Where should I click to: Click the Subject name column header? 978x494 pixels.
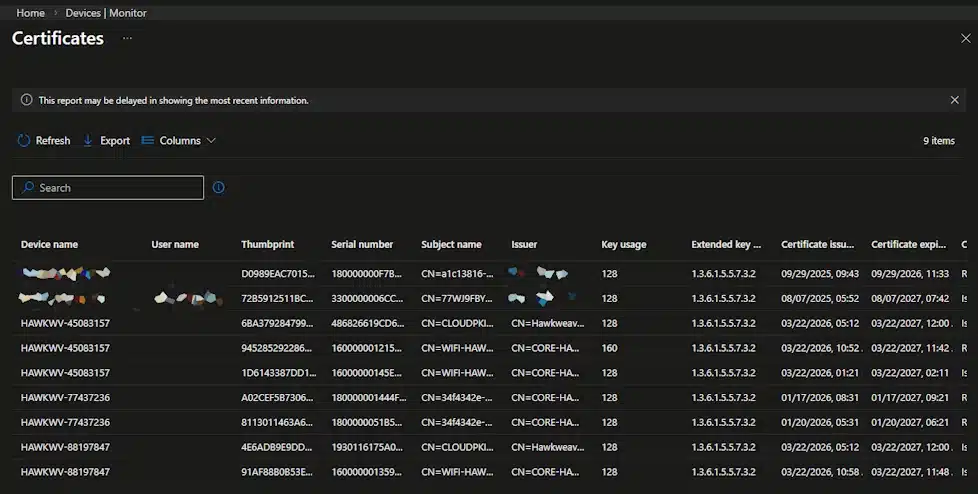coord(451,244)
